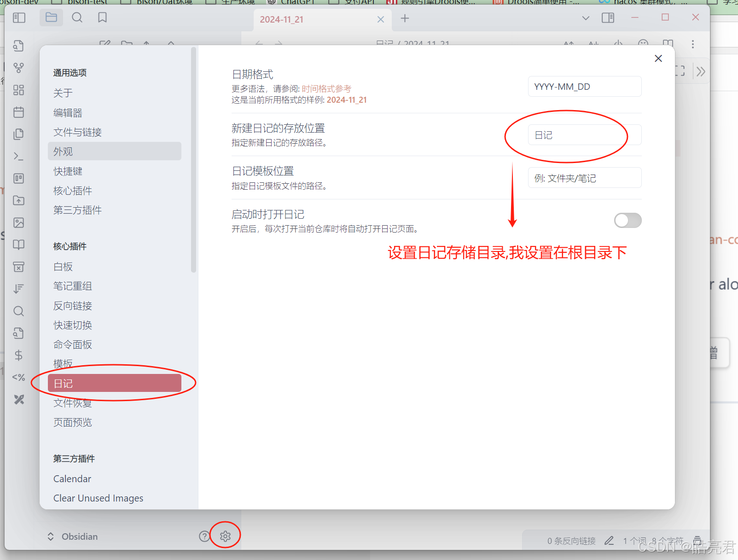Open the tab list dropdown chevron
738x560 pixels.
[x=586, y=18]
